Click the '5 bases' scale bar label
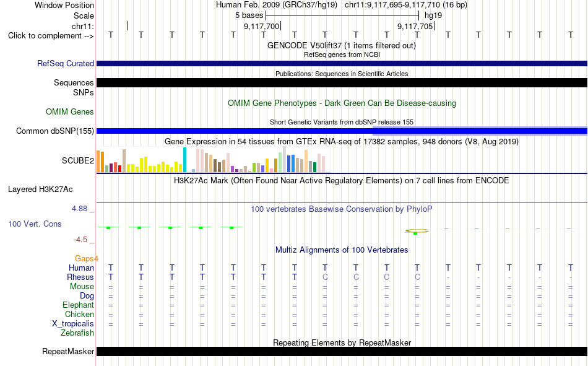Viewport: 588px width, 366px height. [249, 15]
